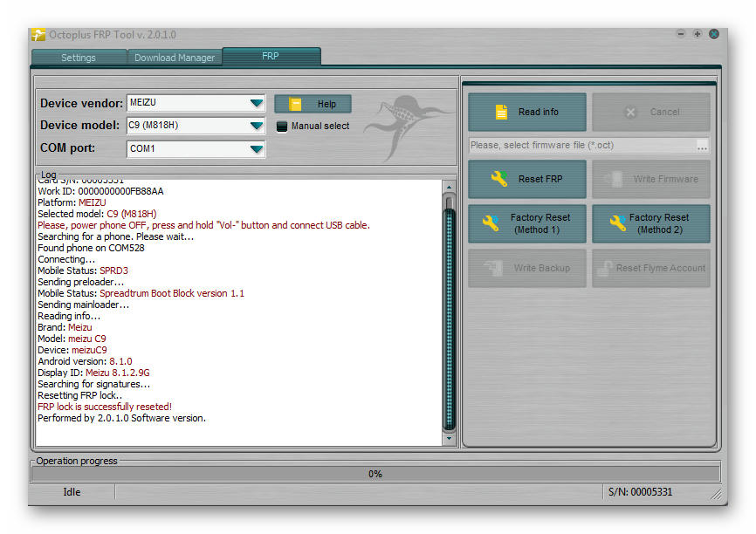
Task: Click the Write Firmware chip icon
Action: (614, 179)
